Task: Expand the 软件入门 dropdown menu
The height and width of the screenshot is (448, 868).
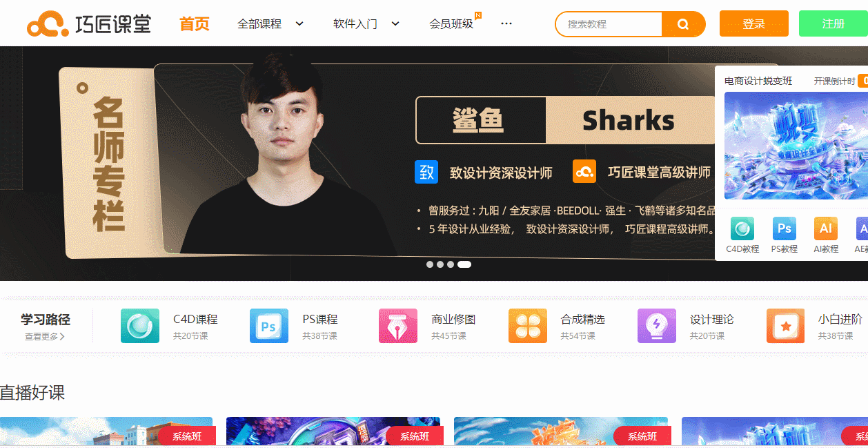Action: pyautogui.click(x=366, y=23)
